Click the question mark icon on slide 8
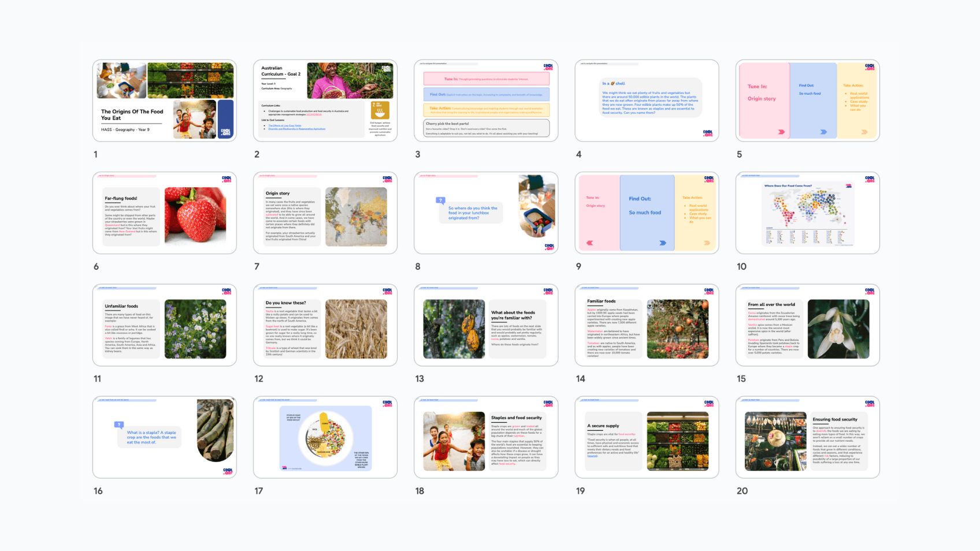Viewport: 980px width, 551px height. click(440, 200)
